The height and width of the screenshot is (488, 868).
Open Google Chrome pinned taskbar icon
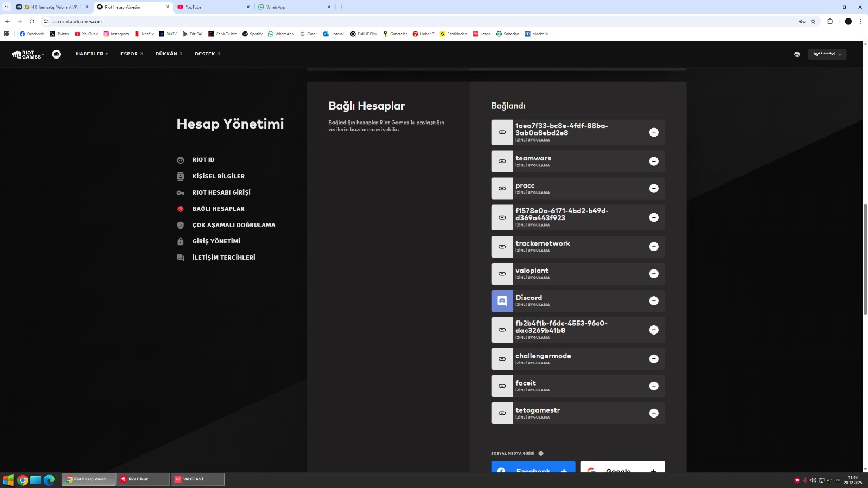(x=22, y=480)
